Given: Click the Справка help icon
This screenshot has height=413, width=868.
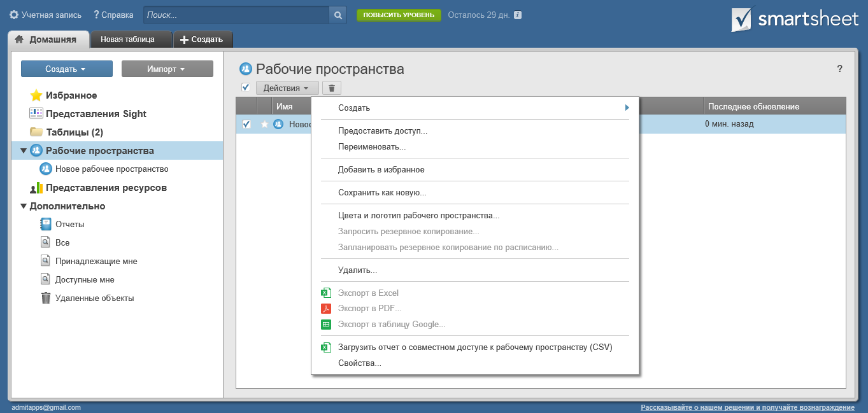Looking at the screenshot, I should coord(96,15).
